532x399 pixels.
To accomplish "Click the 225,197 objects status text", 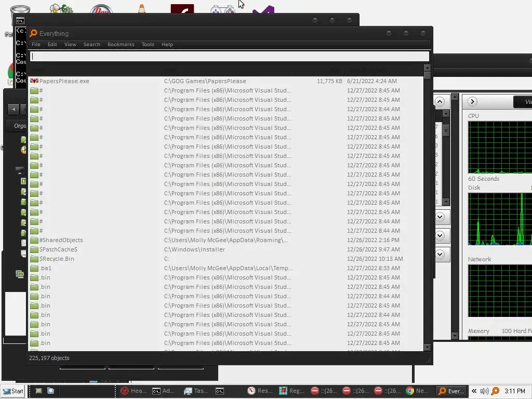I will [x=49, y=358].
